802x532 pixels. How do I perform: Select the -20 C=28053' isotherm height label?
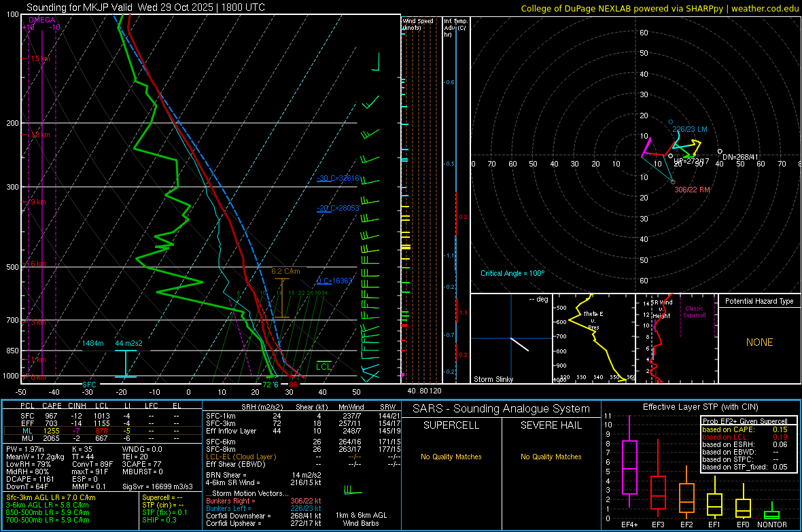pyautogui.click(x=338, y=208)
